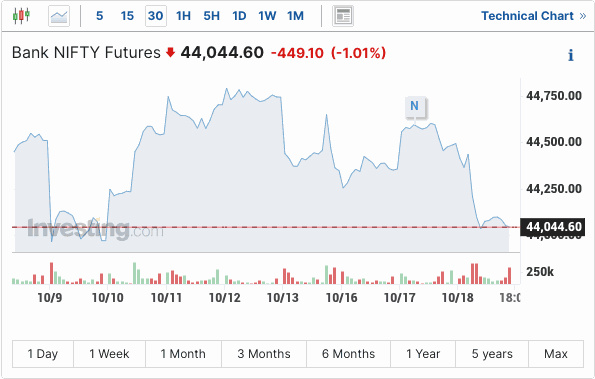
Task: Show 1 Week range
Action: 109,354
